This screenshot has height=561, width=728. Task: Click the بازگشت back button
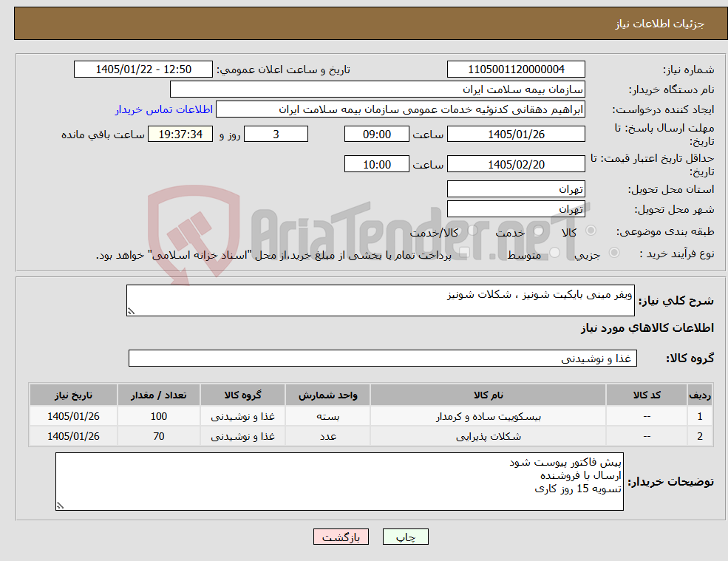341,537
